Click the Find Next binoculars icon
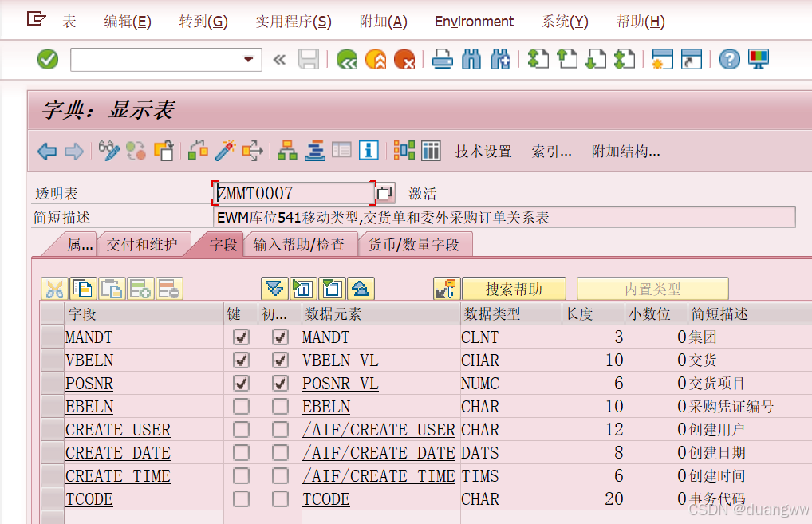This screenshot has height=524, width=812. (500, 60)
